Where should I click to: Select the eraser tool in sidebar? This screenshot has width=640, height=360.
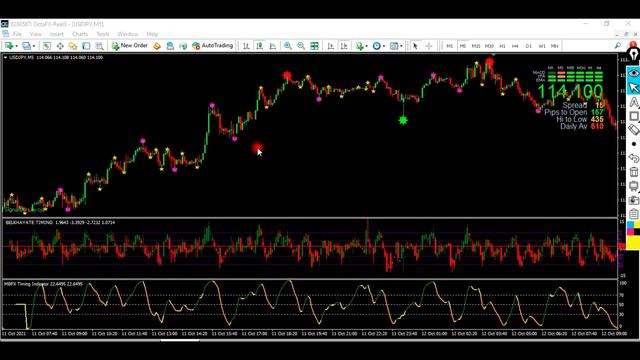633,130
